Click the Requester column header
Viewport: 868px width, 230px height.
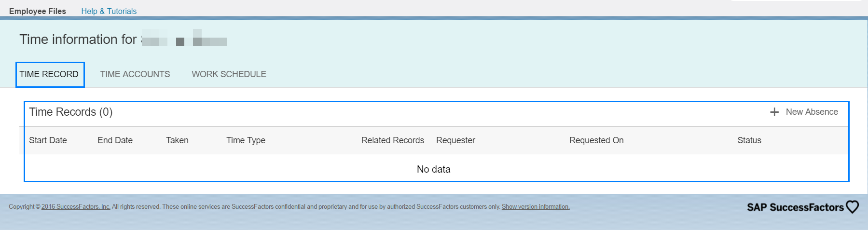[x=455, y=140]
